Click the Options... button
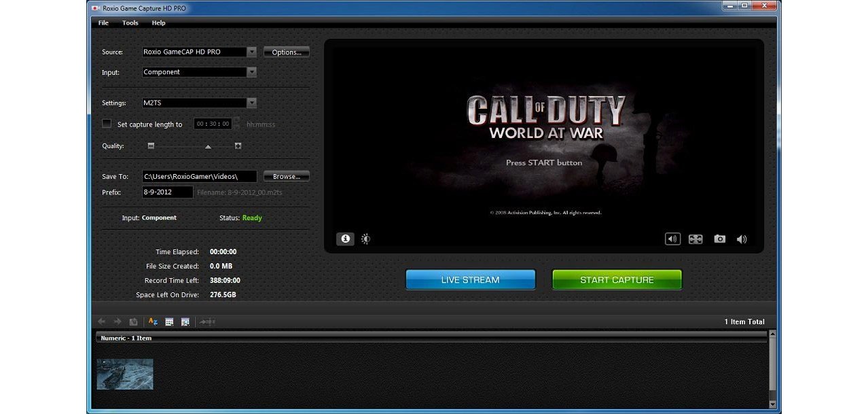The height and width of the screenshot is (414, 868). (x=287, y=52)
